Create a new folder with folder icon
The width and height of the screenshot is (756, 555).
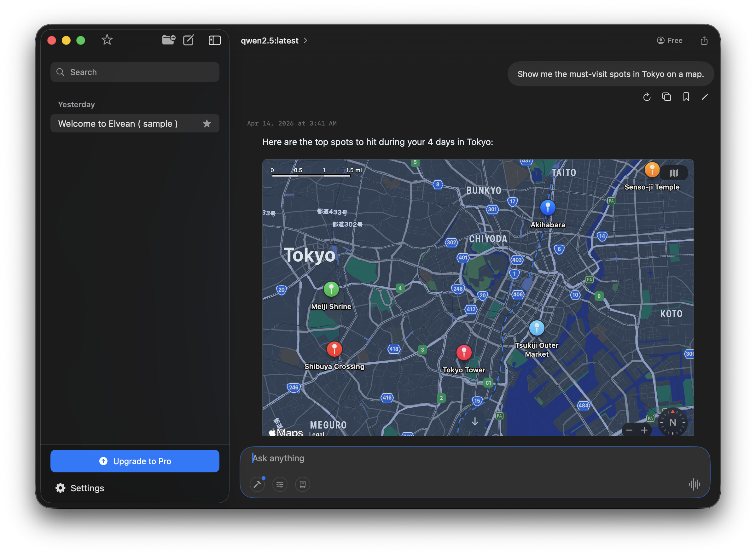169,40
